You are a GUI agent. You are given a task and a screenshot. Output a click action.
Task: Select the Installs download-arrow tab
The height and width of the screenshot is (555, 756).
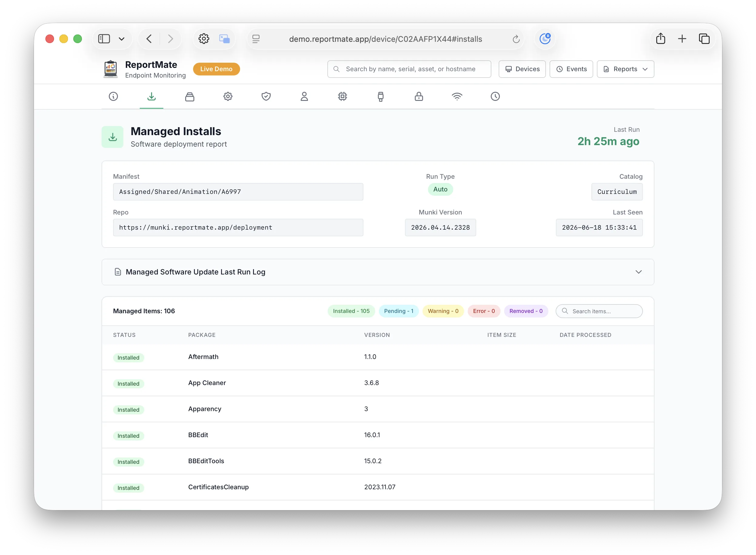pos(152,96)
